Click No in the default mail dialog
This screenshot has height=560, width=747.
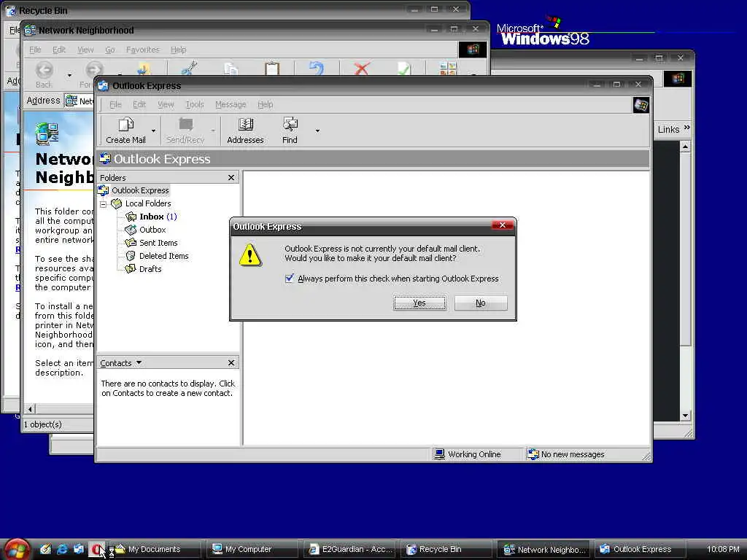481,303
